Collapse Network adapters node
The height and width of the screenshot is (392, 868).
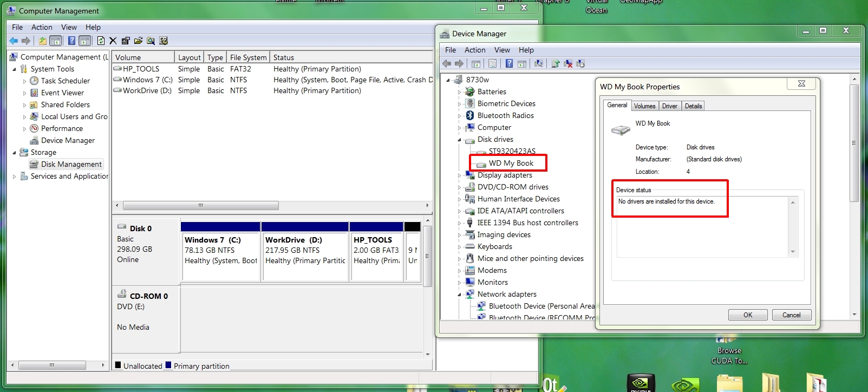pyautogui.click(x=459, y=295)
